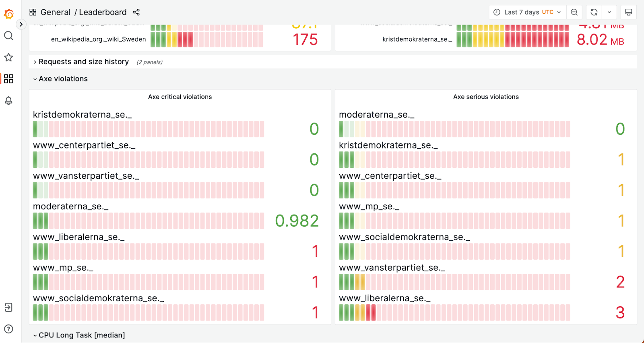Click www_mp_se._ label in serious violations
This screenshot has width=644, height=343.
[369, 207]
